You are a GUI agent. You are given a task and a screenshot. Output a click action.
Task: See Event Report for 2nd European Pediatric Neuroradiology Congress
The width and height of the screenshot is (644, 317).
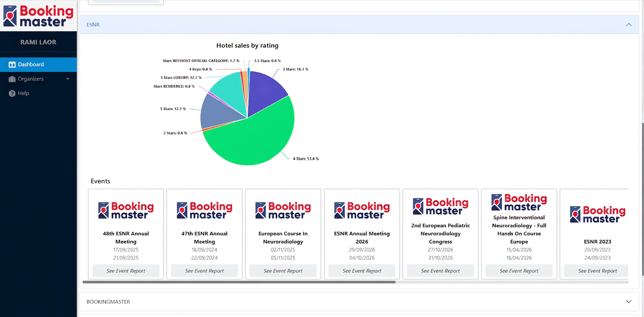click(x=440, y=271)
